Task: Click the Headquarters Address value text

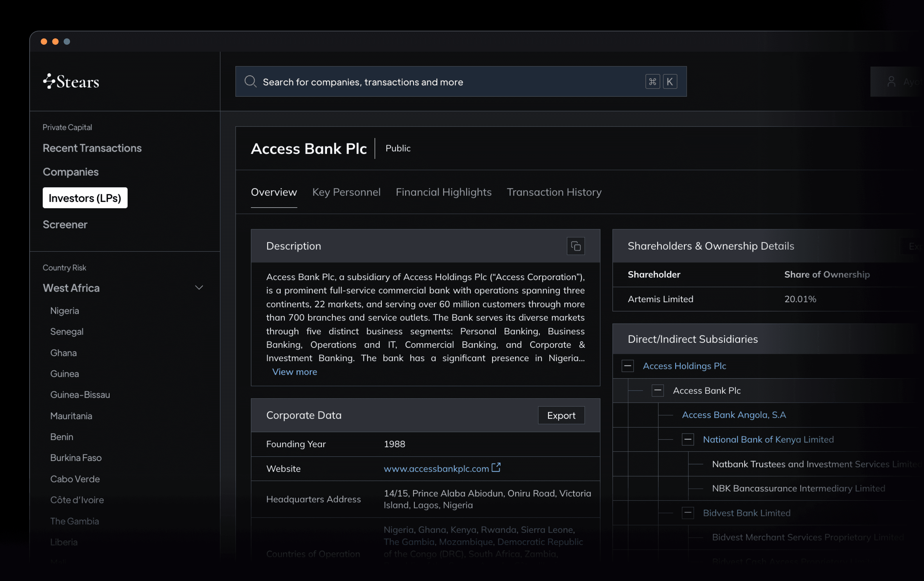Action: click(487, 499)
